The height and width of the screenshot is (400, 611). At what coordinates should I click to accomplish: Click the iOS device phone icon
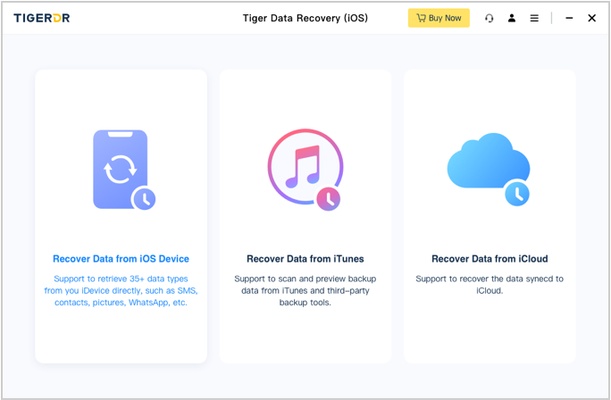coord(124,170)
